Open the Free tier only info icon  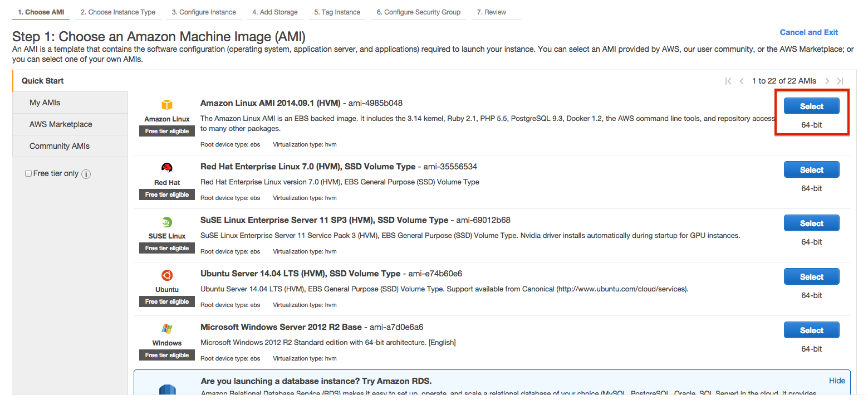86,174
